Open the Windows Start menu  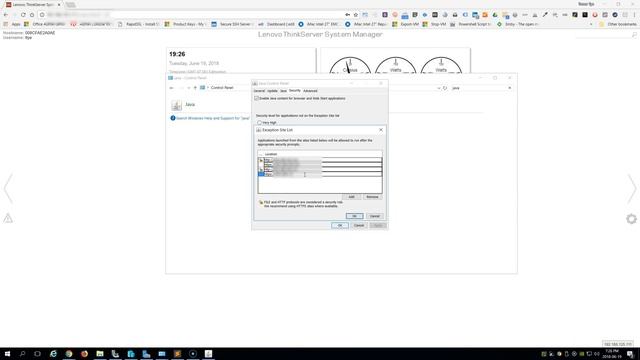click(x=7, y=354)
